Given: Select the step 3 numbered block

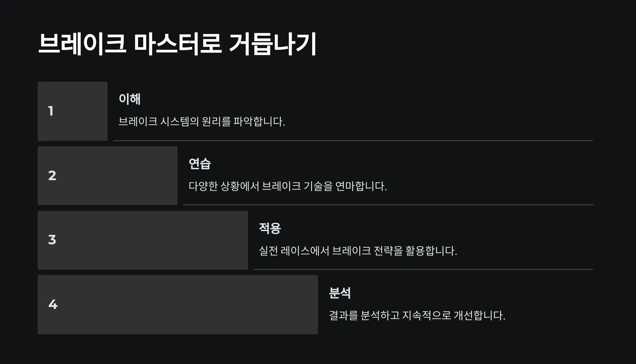Looking at the screenshot, I should [x=143, y=240].
